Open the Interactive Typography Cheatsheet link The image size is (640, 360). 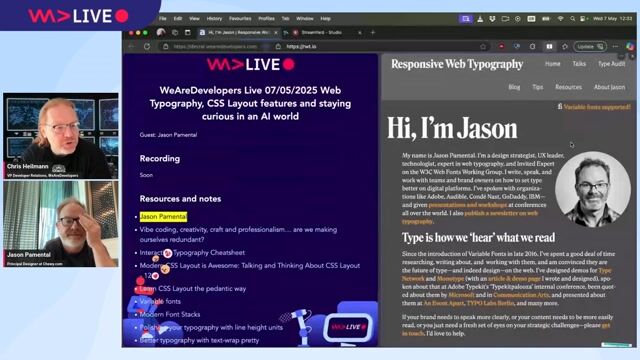click(192, 253)
